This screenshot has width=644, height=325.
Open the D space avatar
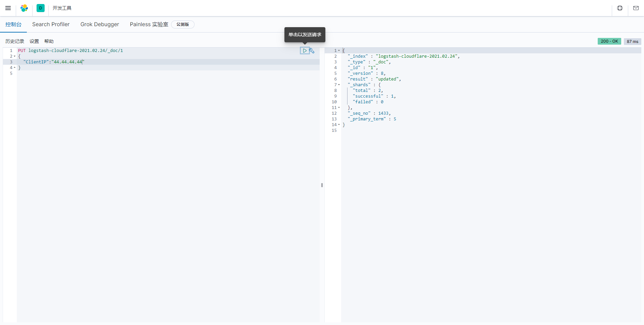[x=41, y=8]
